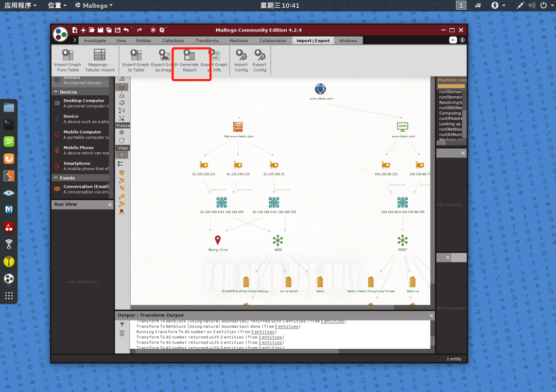Toggle the output filter icon
This screenshot has width=556, height=392.
click(122, 325)
